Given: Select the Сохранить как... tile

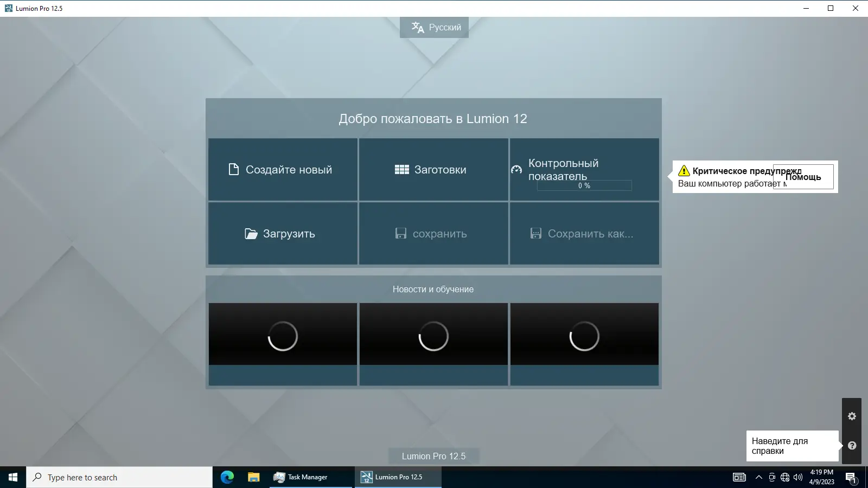Looking at the screenshot, I should pyautogui.click(x=584, y=234).
